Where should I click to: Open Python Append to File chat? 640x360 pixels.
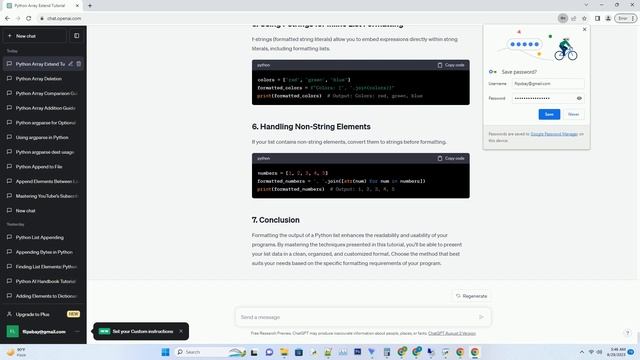43,167
